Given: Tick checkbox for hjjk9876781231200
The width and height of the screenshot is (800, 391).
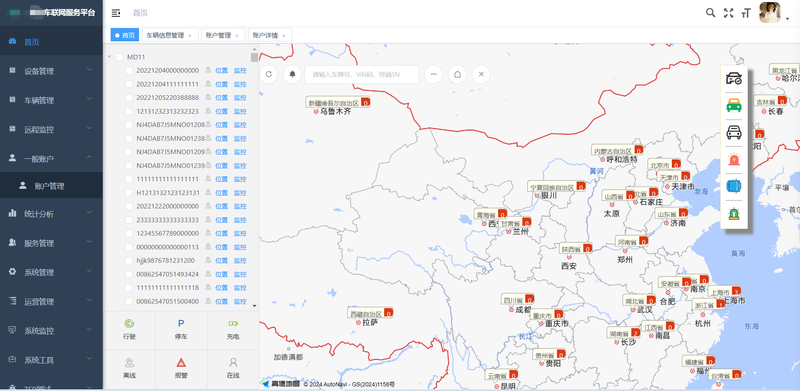Looking at the screenshot, I should click(x=129, y=260).
